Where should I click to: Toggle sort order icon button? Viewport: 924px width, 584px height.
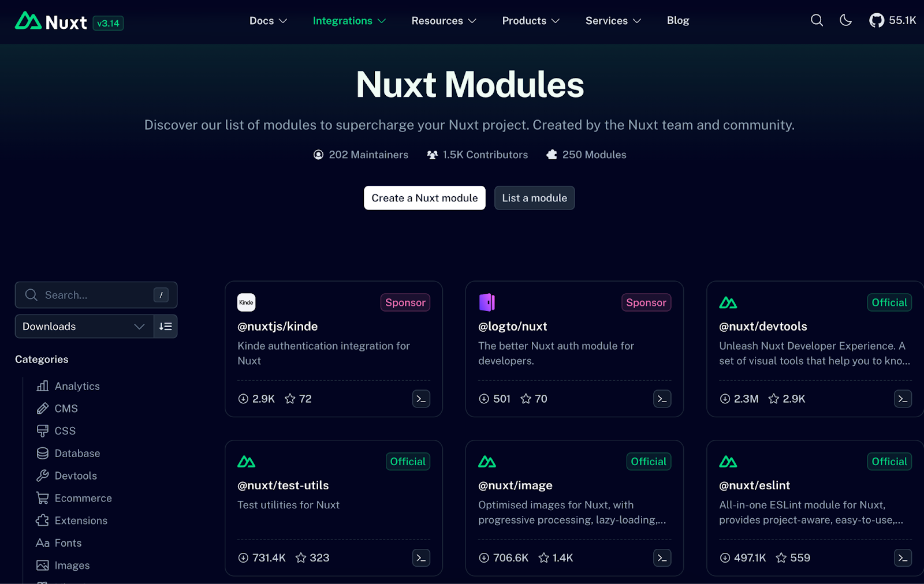[166, 327]
